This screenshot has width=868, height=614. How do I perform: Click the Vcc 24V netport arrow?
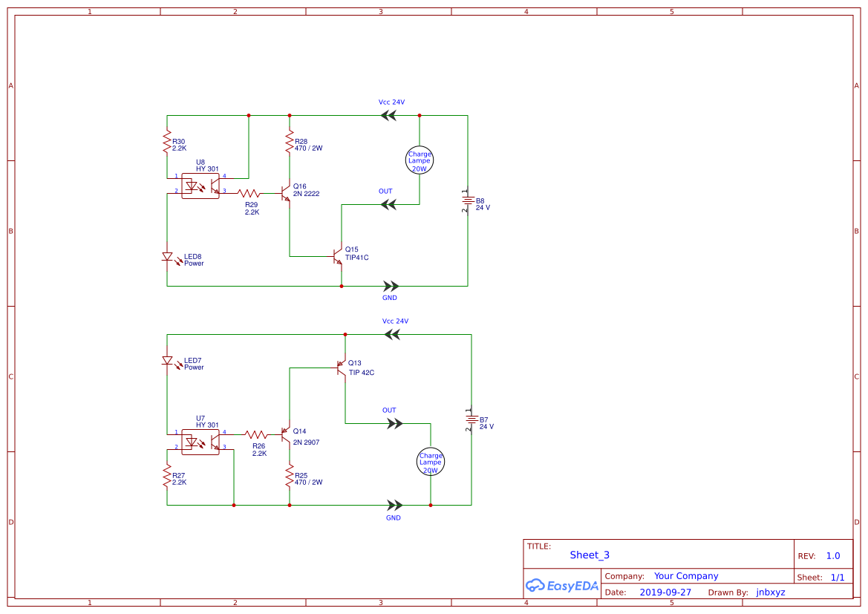pyautogui.click(x=389, y=114)
